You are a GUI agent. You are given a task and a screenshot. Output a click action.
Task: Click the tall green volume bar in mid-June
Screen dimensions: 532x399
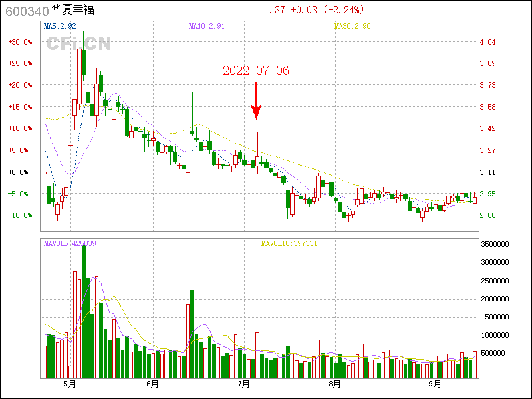tap(192, 334)
